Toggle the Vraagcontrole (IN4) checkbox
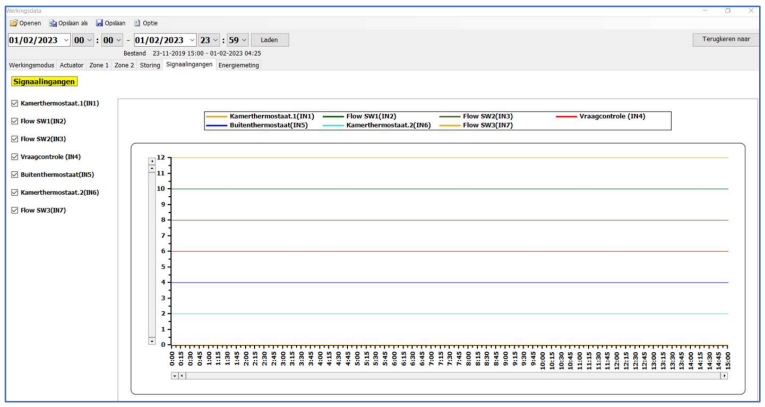This screenshot has width=765, height=407. tap(12, 157)
